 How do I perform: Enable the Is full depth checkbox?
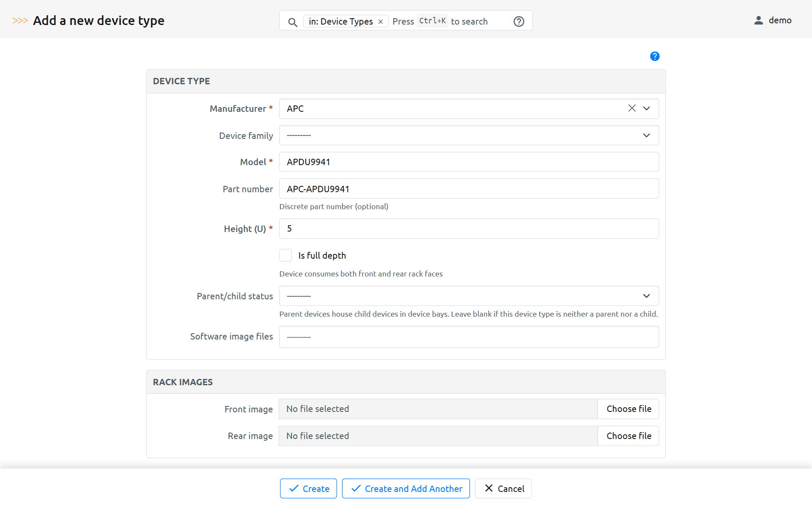click(x=285, y=255)
